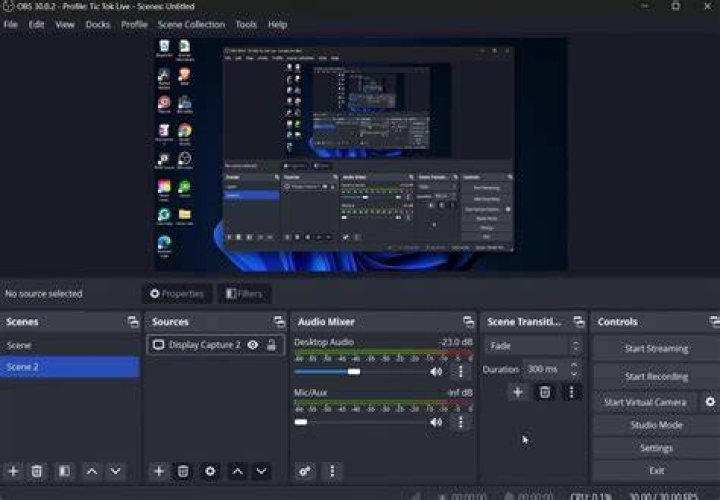Click the Filters button

244,294
